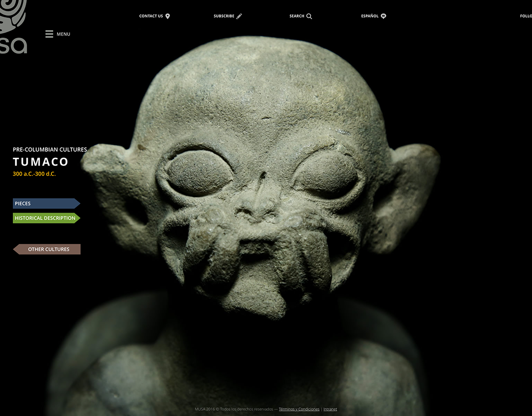Click the Contact Us location pin icon
Screen dimensions: 532x416
pyautogui.click(x=167, y=16)
